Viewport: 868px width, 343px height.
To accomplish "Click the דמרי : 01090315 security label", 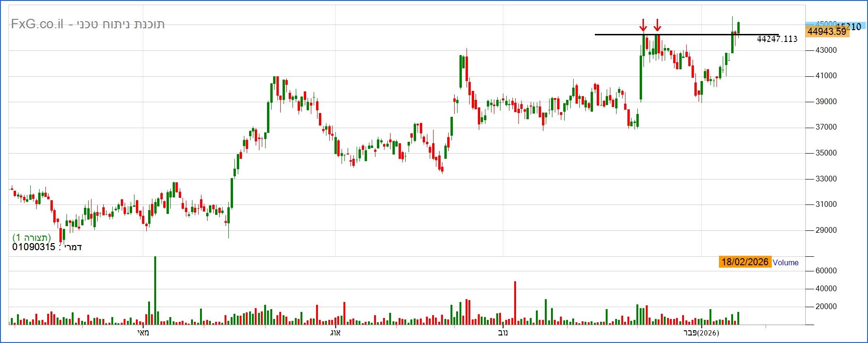I will point(47,247).
